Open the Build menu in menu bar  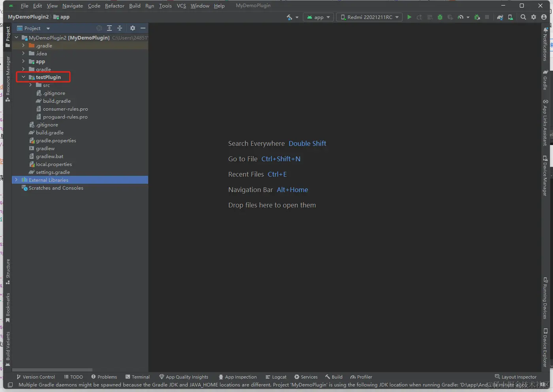click(135, 6)
